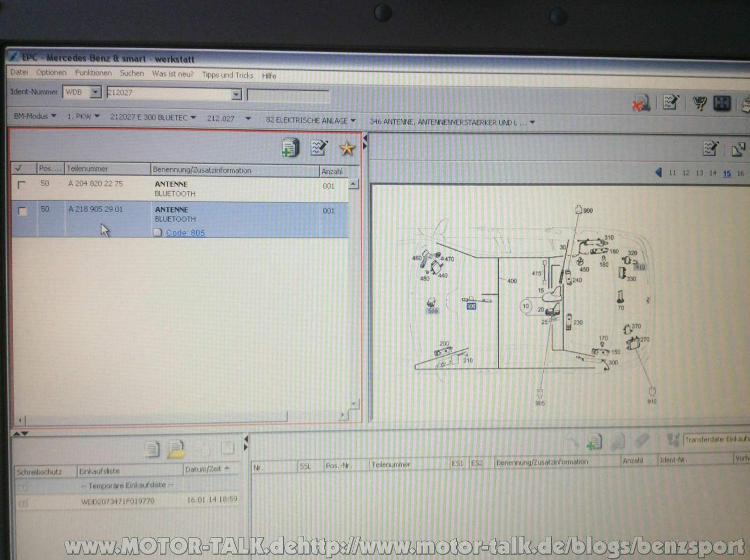Open the Hilfe menu
Viewport: 750px width, 560px height.
[x=269, y=75]
